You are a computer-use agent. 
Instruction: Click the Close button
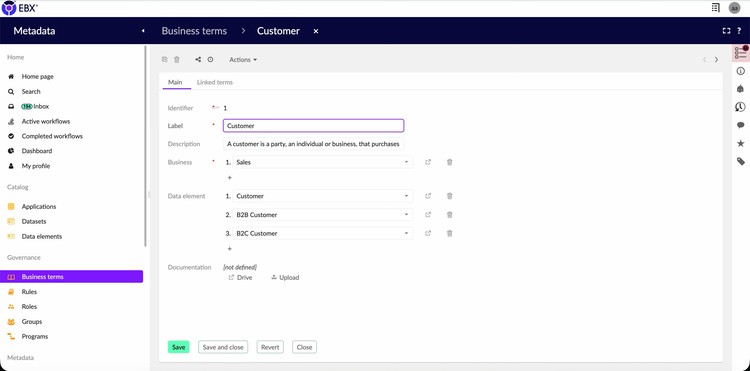pos(304,347)
